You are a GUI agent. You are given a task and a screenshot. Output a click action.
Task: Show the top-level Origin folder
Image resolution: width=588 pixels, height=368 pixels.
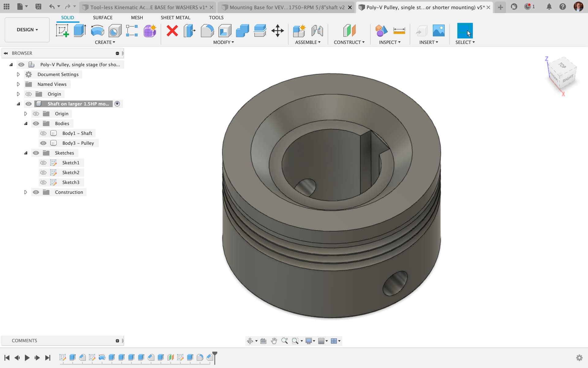[28, 94]
